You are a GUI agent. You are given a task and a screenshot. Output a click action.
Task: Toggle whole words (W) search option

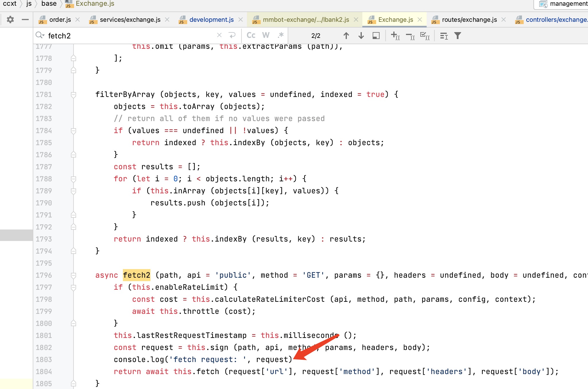pos(266,35)
